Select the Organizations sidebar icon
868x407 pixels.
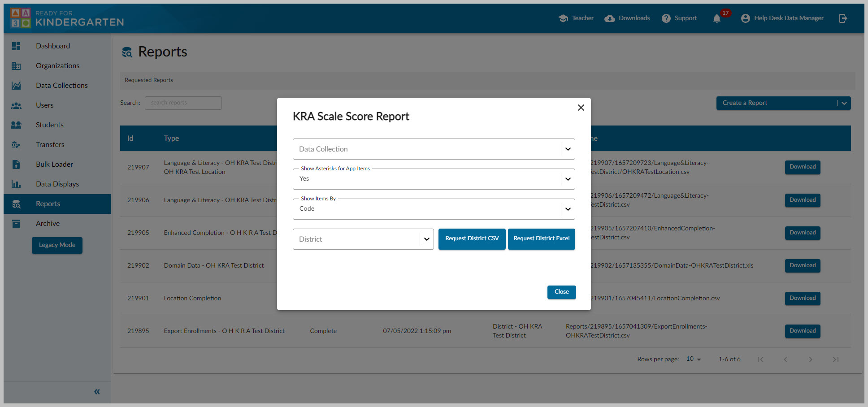16,65
